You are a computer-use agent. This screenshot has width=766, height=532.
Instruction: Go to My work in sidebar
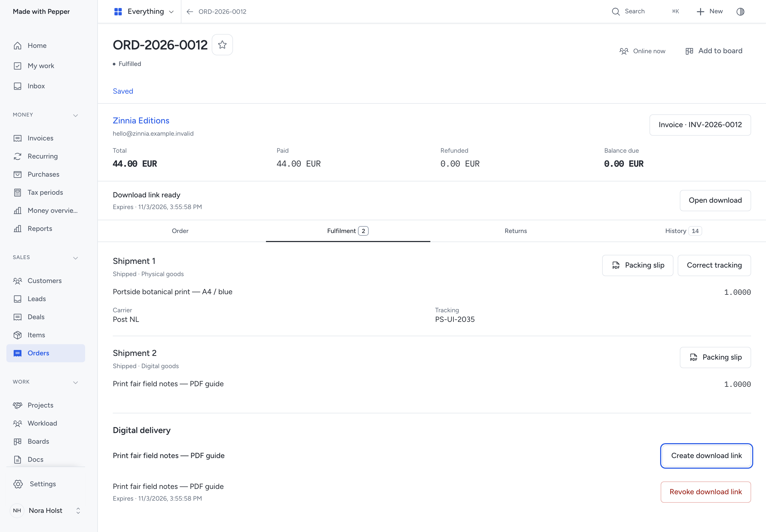coord(46,66)
